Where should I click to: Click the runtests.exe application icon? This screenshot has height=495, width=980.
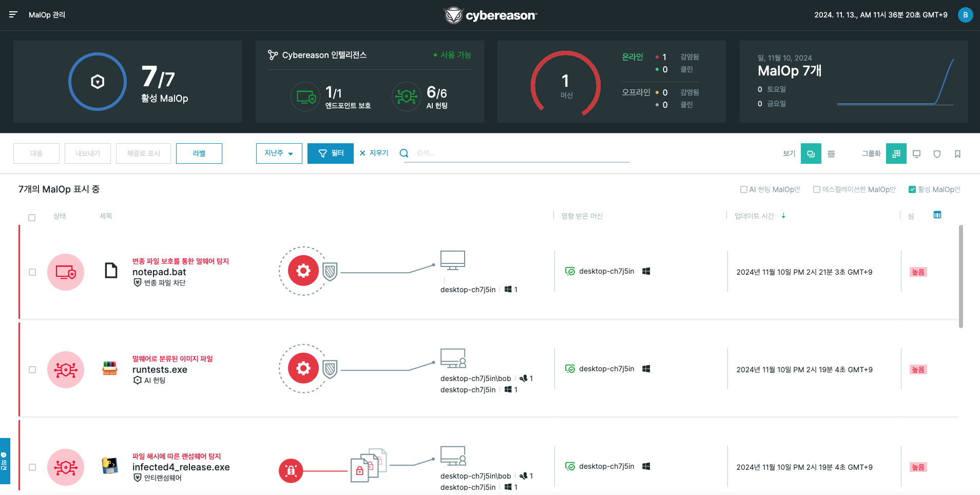[x=110, y=368]
